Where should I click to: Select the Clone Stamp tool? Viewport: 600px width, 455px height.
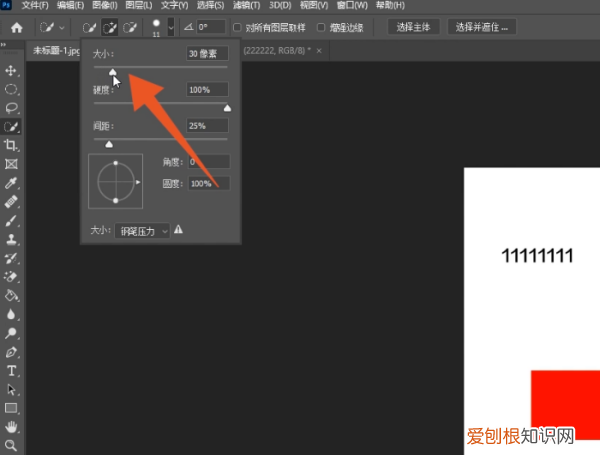11,240
